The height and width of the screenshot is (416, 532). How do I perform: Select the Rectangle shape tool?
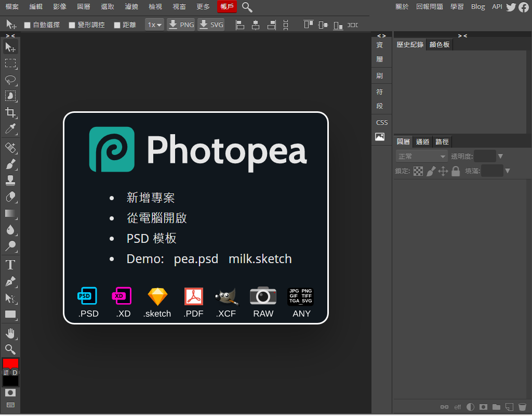[x=10, y=315]
